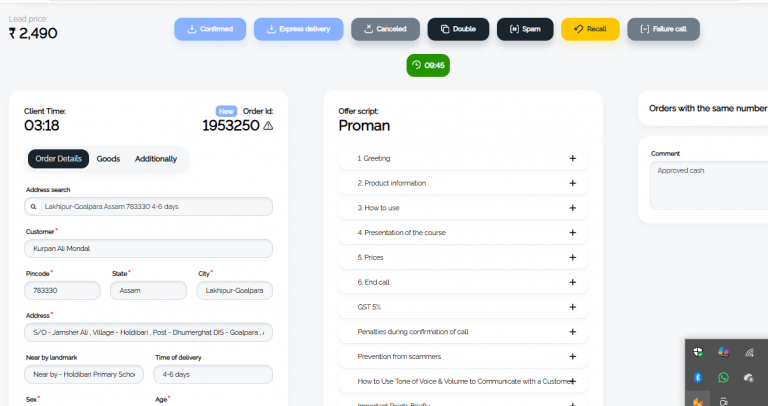Click the Customer name field
Screen dimensions: 768x406
(148, 248)
